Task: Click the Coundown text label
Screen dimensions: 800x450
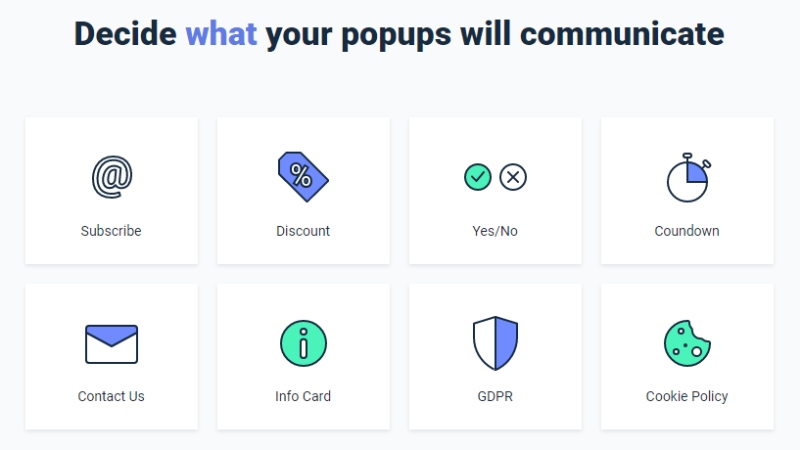Action: click(x=687, y=231)
